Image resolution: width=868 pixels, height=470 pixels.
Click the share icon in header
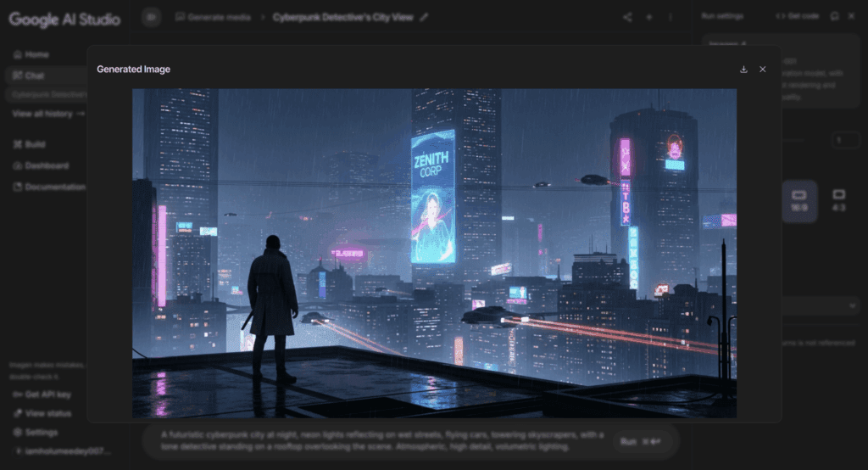tap(627, 17)
